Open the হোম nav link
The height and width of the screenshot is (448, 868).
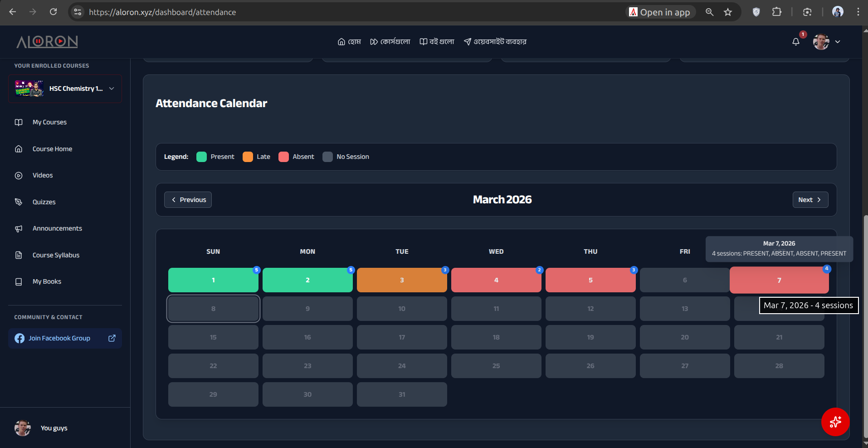[x=349, y=42]
